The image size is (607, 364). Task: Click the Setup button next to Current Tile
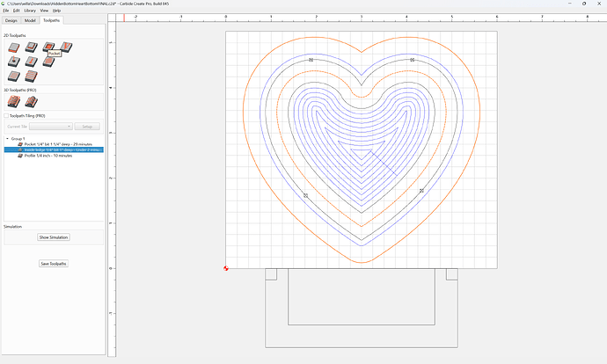point(87,127)
